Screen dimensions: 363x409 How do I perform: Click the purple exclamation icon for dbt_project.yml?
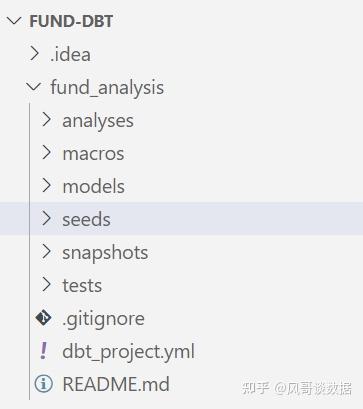click(43, 351)
